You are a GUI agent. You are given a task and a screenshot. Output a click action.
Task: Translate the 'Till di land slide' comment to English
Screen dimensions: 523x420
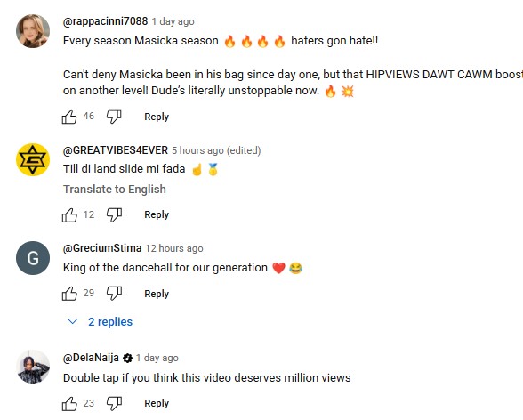[x=115, y=190]
